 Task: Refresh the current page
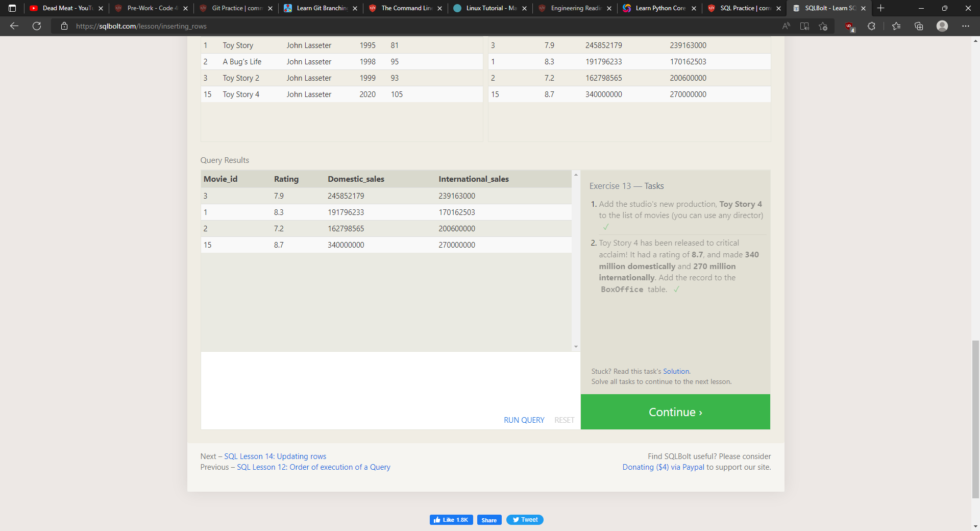point(37,26)
